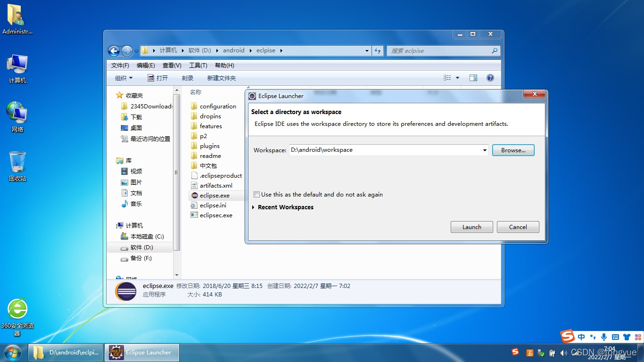The width and height of the screenshot is (644, 362).
Task: Click the volume speaker tray icon
Action: tap(563, 353)
